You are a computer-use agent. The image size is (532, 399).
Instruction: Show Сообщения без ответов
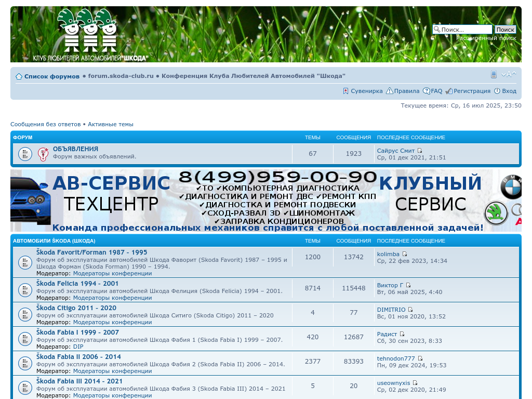pyautogui.click(x=45, y=124)
